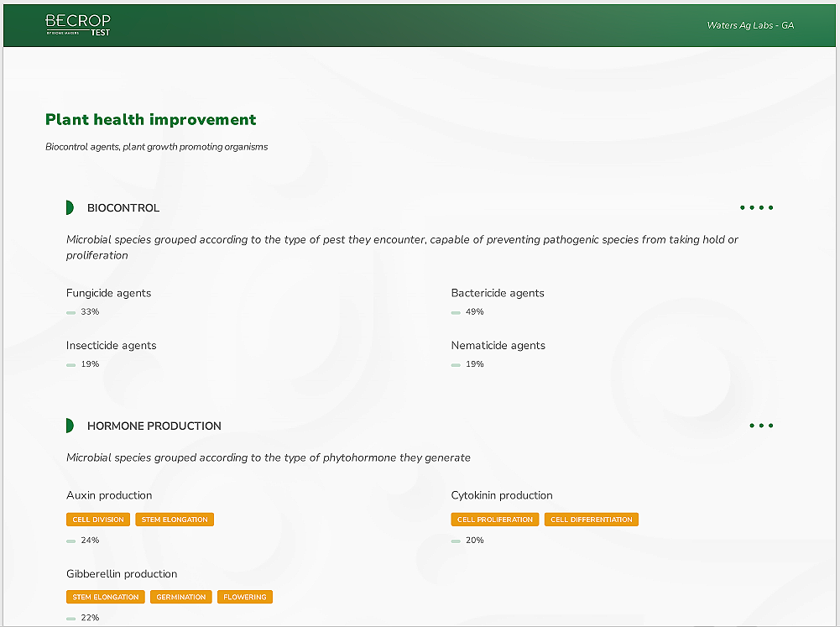Image resolution: width=840 pixels, height=627 pixels.
Task: Click the Nematicide agents 19% bar indicator
Action: 456,365
